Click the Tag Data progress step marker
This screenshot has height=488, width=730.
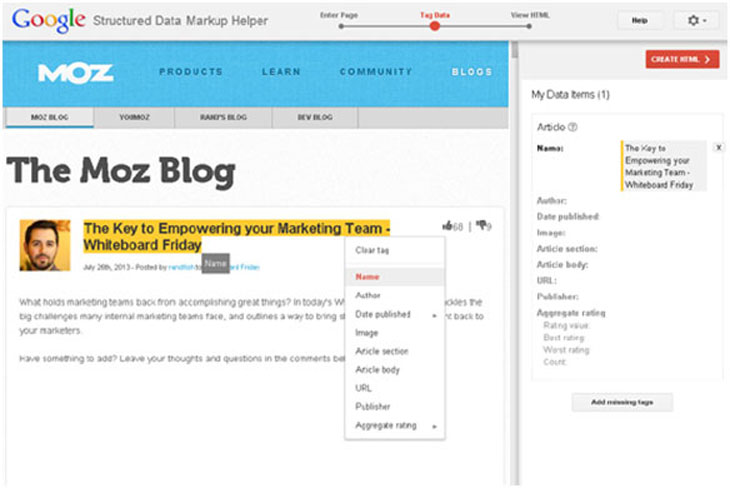434,26
